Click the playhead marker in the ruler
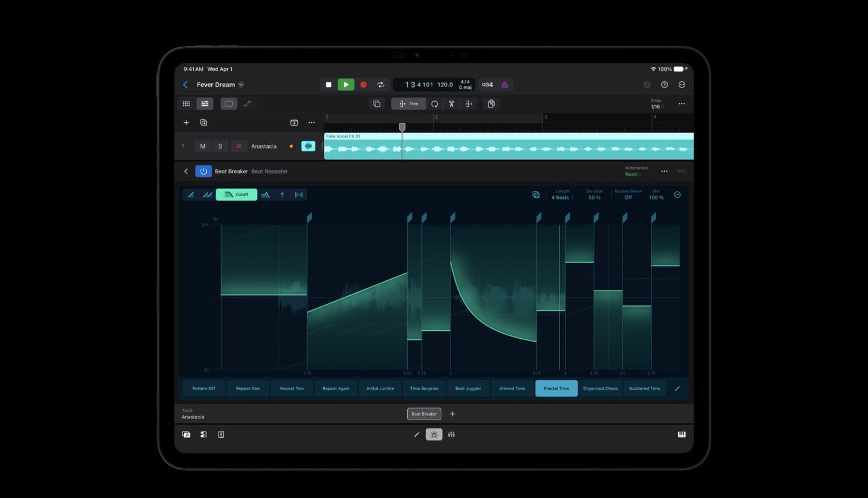 pyautogui.click(x=402, y=127)
